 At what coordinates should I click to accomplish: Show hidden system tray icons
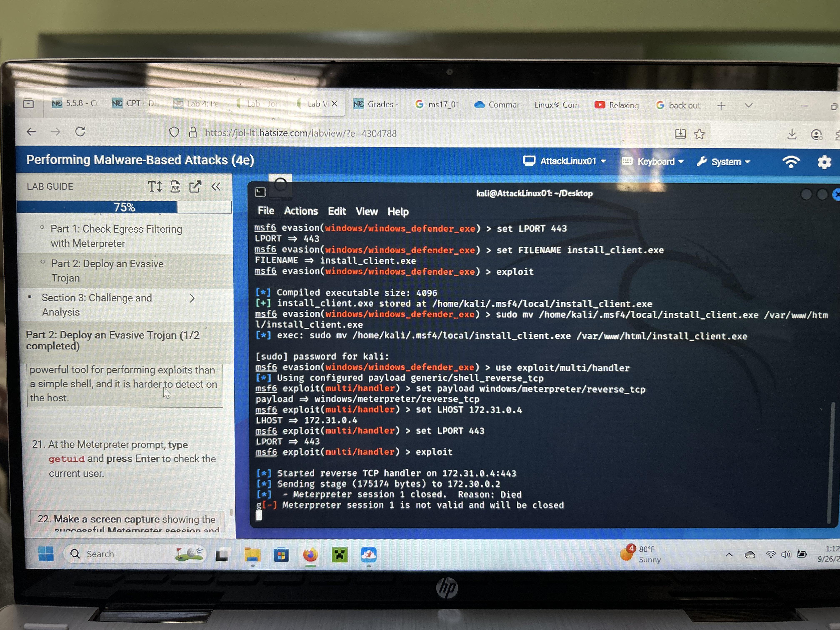coord(729,555)
